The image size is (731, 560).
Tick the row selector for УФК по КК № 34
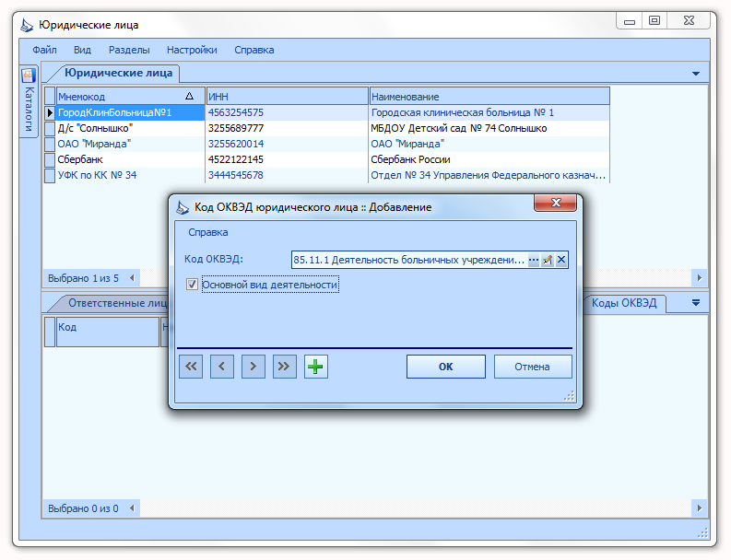(50, 176)
